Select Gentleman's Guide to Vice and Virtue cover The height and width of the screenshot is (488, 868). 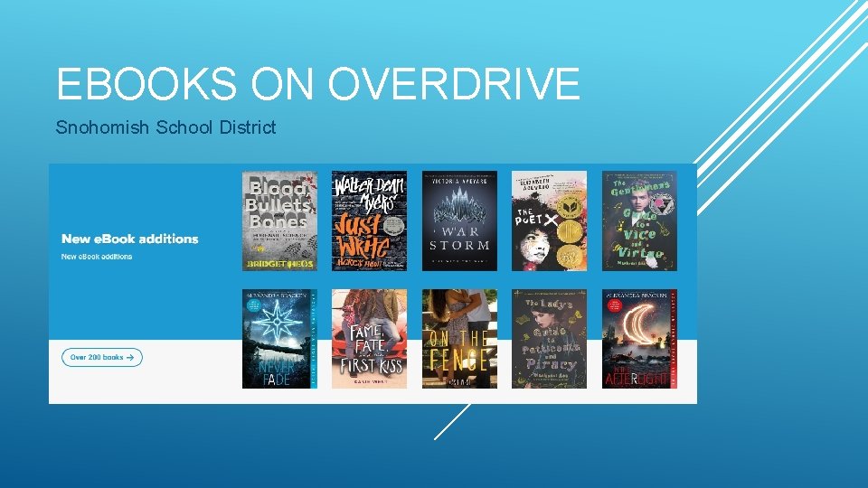(639, 221)
